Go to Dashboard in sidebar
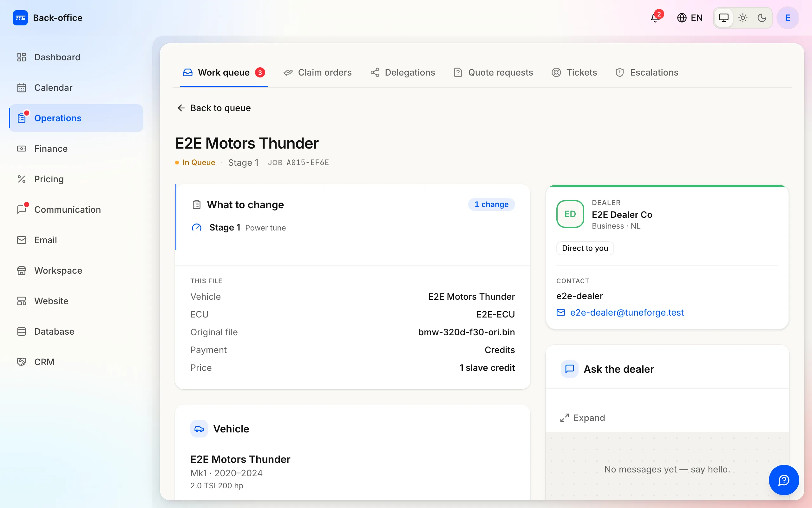 (76, 57)
